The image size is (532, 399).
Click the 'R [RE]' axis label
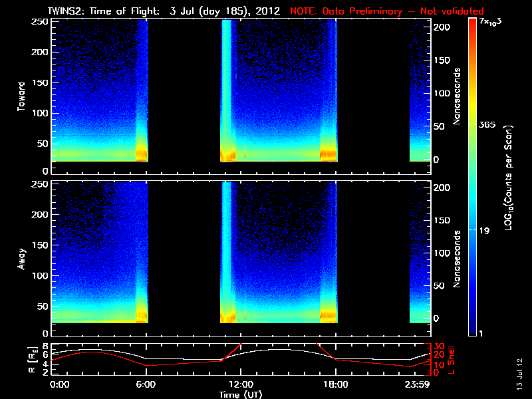click(x=33, y=360)
